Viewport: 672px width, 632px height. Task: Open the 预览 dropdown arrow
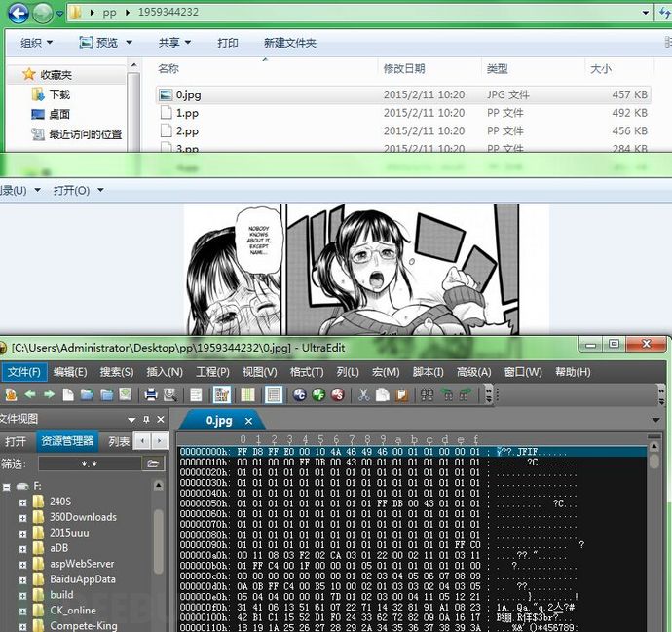(129, 43)
